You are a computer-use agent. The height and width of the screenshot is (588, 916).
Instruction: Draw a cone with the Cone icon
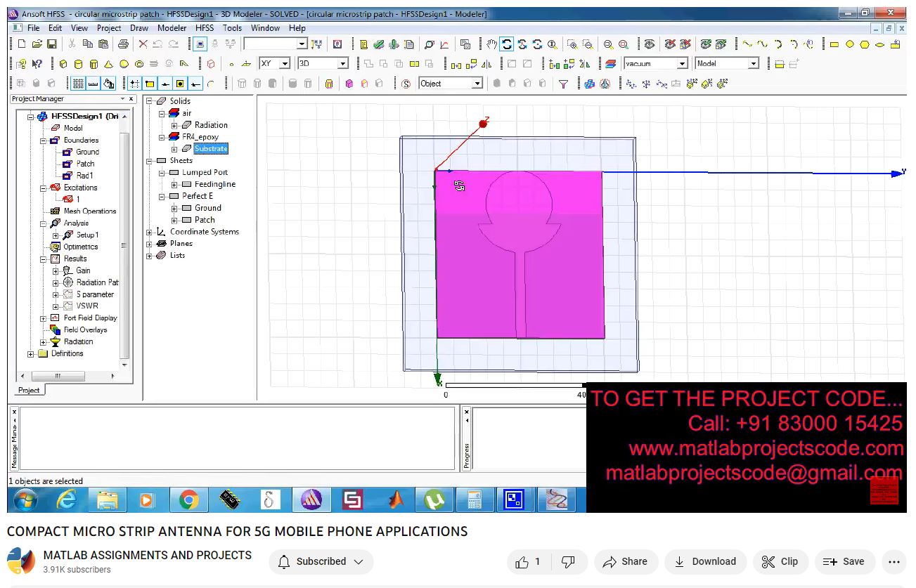(x=108, y=64)
